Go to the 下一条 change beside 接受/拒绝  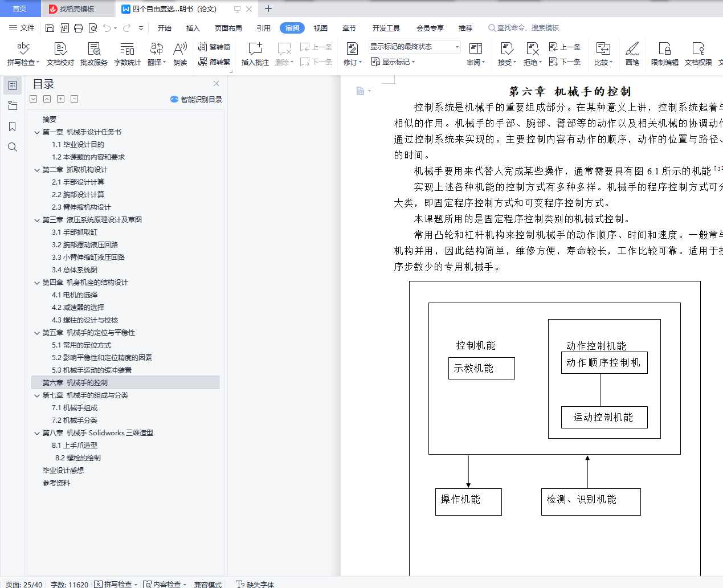[x=565, y=62]
